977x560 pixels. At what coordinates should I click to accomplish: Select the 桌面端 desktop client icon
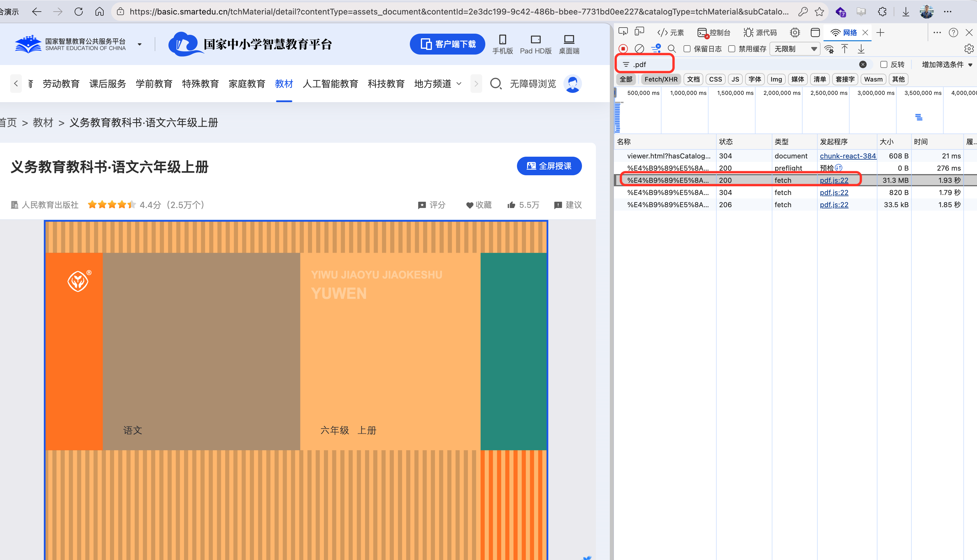569,44
